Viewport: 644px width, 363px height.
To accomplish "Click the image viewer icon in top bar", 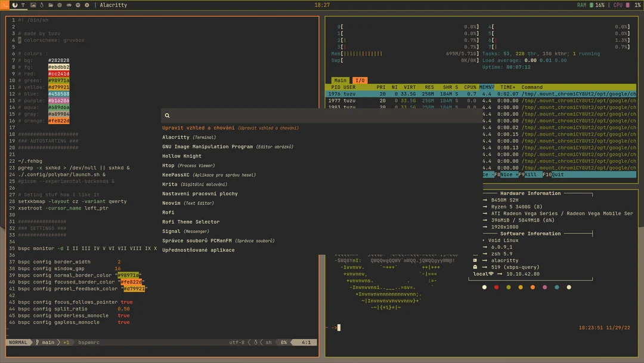I will click(33, 5).
